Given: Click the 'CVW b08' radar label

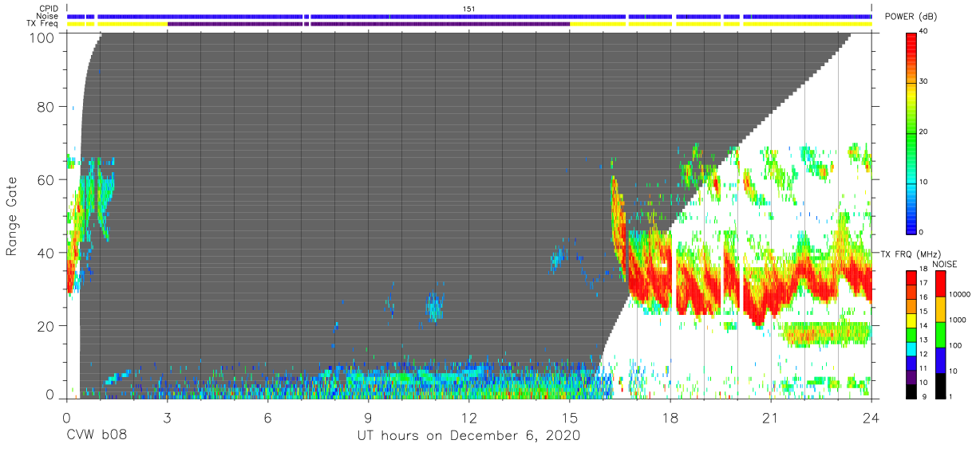Looking at the screenshot, I should point(97,436).
